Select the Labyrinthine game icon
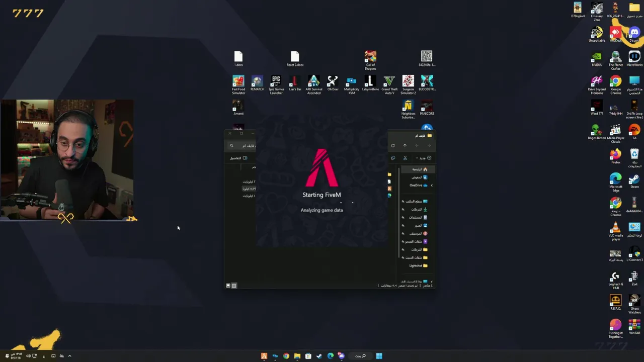The image size is (644, 362). (x=370, y=83)
